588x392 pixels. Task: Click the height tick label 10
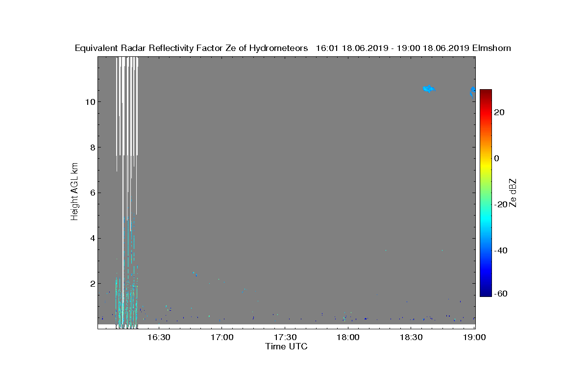point(90,102)
